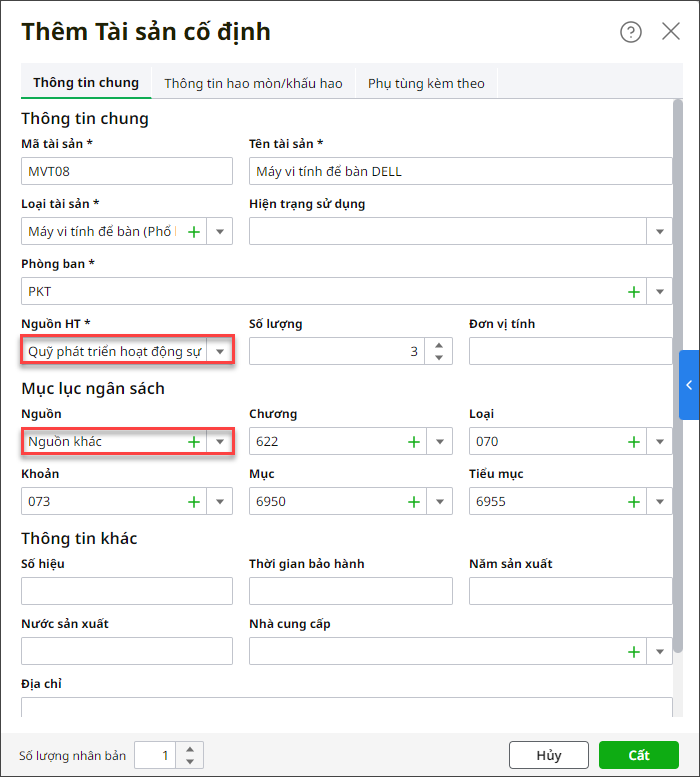Open Hiện trạng sử dụng dropdown
Viewport: 700px width, 777px height.
point(660,232)
